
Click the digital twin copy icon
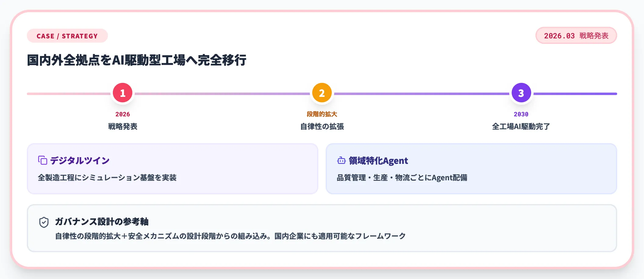[x=43, y=160]
